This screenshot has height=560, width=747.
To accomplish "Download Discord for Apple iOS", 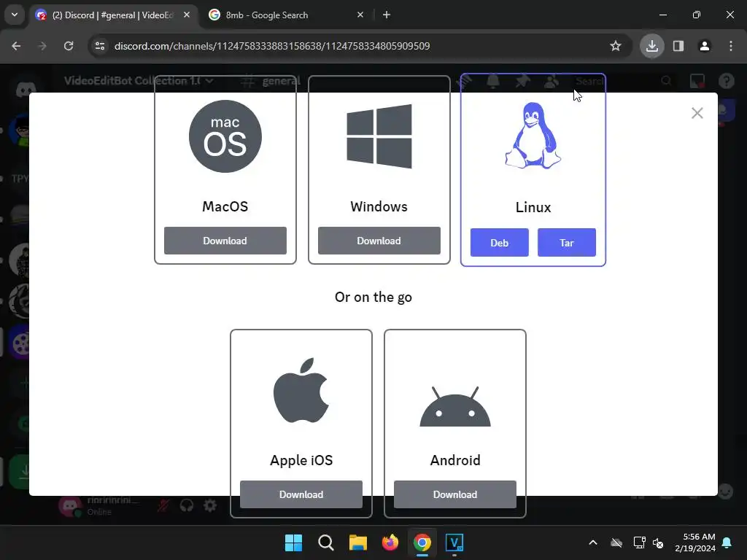I will (x=301, y=494).
